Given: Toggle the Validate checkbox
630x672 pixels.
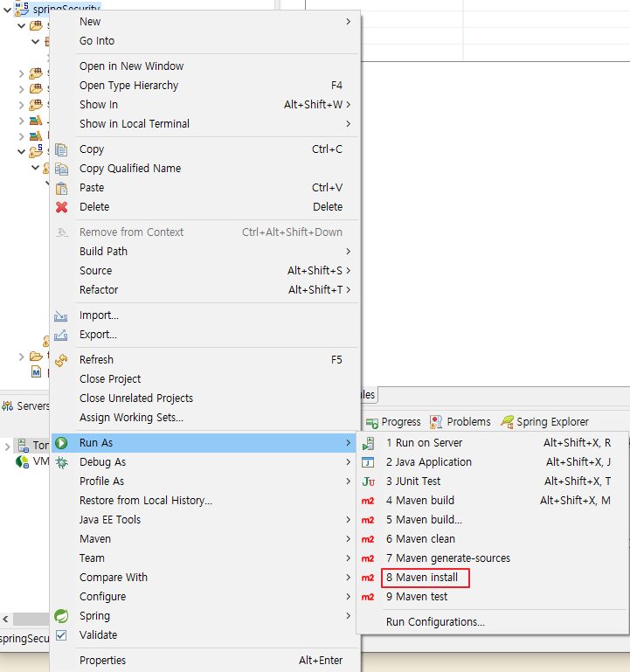Looking at the screenshot, I should [61, 635].
